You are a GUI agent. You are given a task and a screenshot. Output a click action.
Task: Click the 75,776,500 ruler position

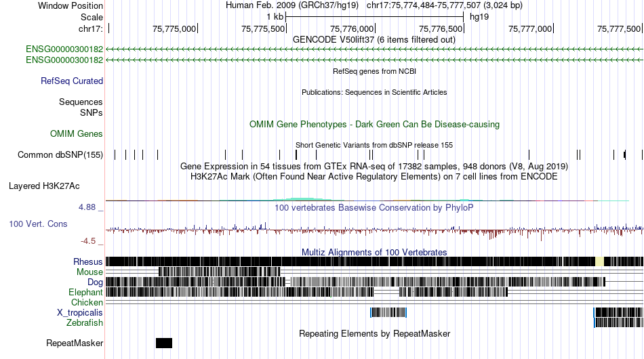click(441, 28)
